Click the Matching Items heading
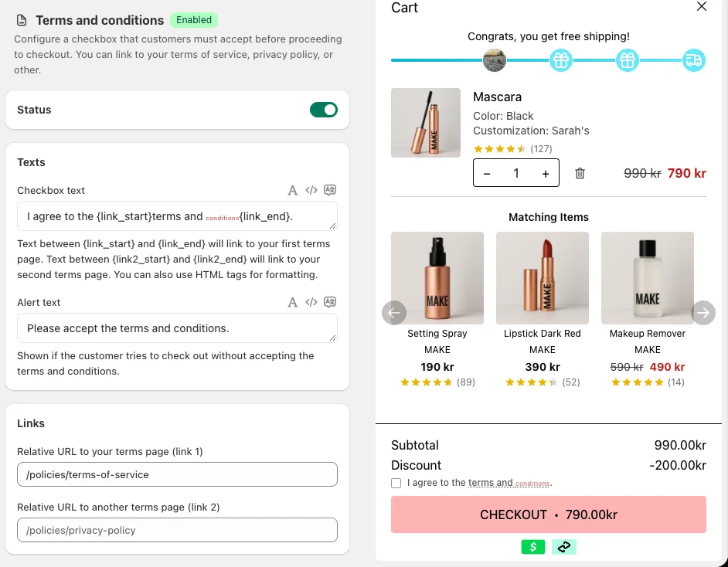The width and height of the screenshot is (728, 567). click(x=549, y=217)
